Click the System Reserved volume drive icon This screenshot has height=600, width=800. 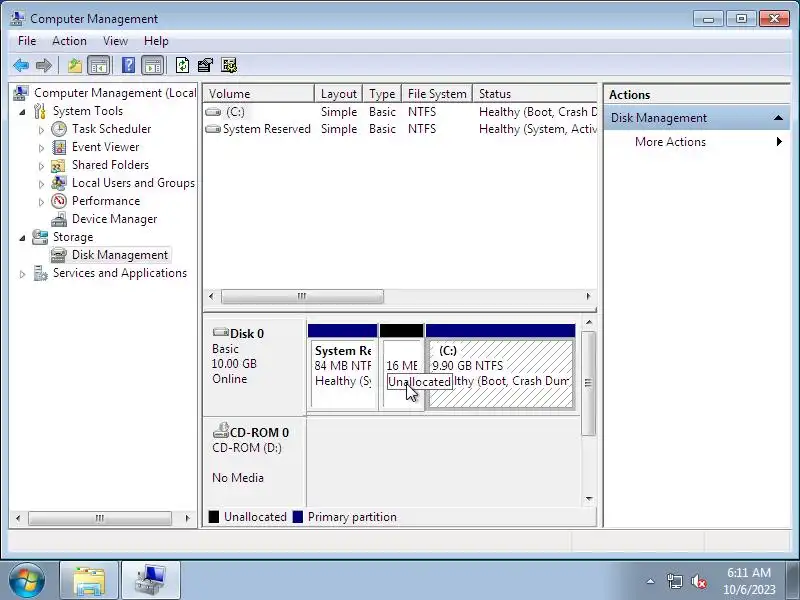(213, 129)
